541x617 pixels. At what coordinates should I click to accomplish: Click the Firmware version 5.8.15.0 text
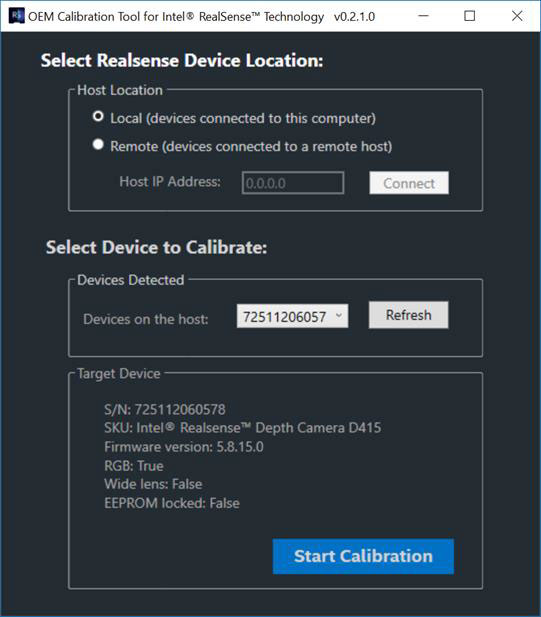(x=184, y=447)
